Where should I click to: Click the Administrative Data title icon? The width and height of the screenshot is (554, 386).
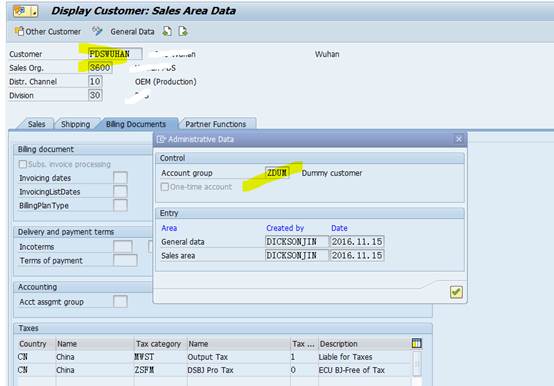[161, 139]
